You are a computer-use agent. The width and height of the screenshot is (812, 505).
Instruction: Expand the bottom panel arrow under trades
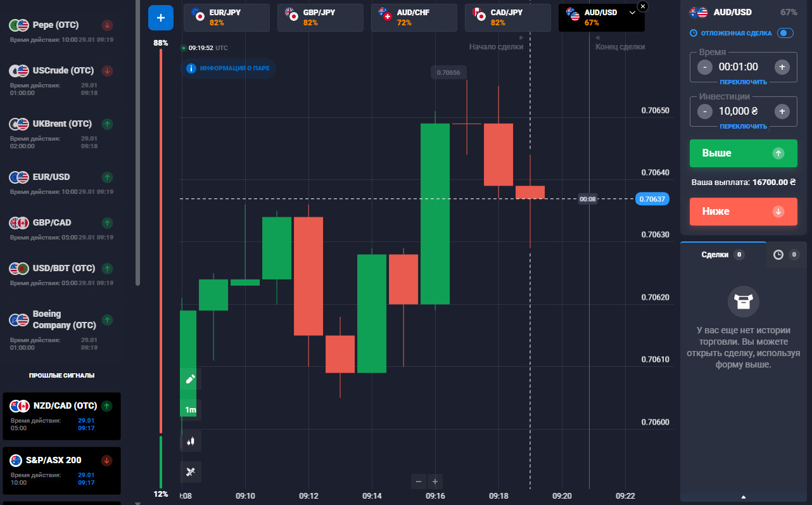(744, 497)
